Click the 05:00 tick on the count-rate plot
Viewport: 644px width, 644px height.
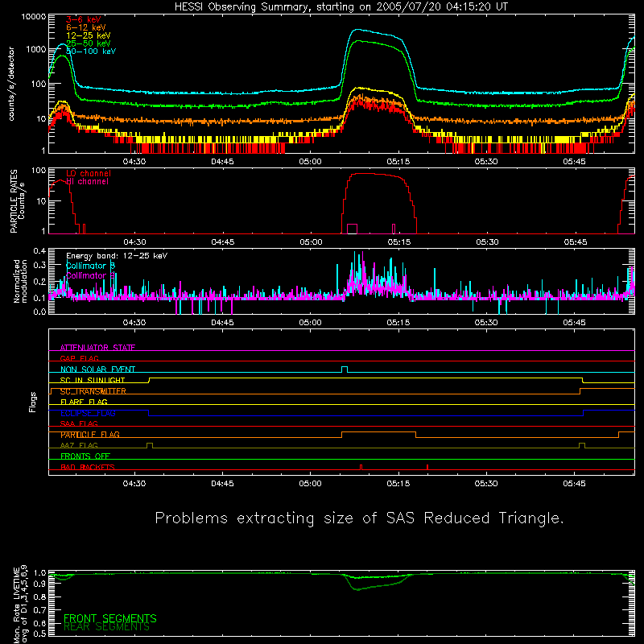[x=311, y=162]
